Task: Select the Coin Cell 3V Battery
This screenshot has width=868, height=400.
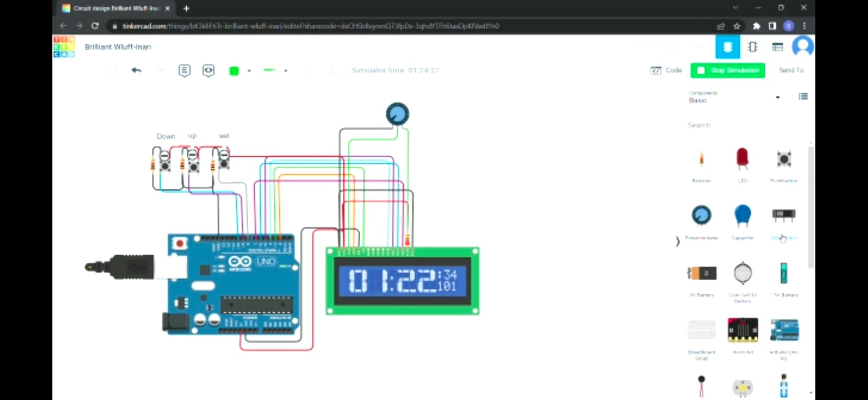Action: [x=742, y=281]
